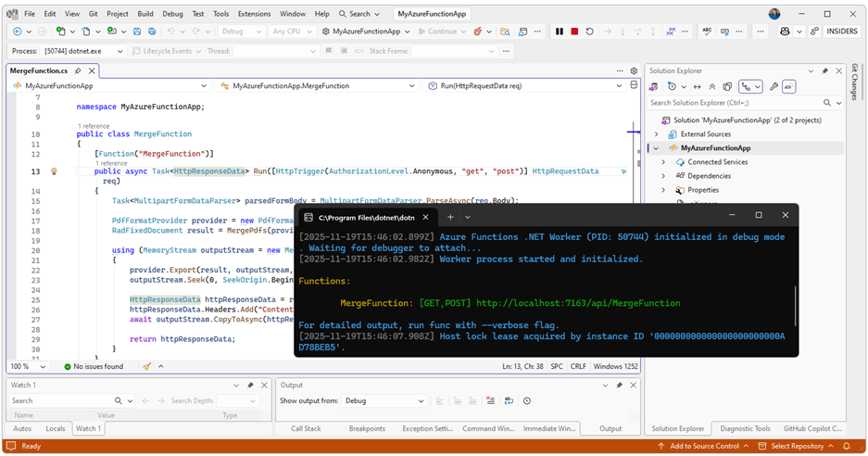Open editor settings gear above the code

tap(634, 71)
